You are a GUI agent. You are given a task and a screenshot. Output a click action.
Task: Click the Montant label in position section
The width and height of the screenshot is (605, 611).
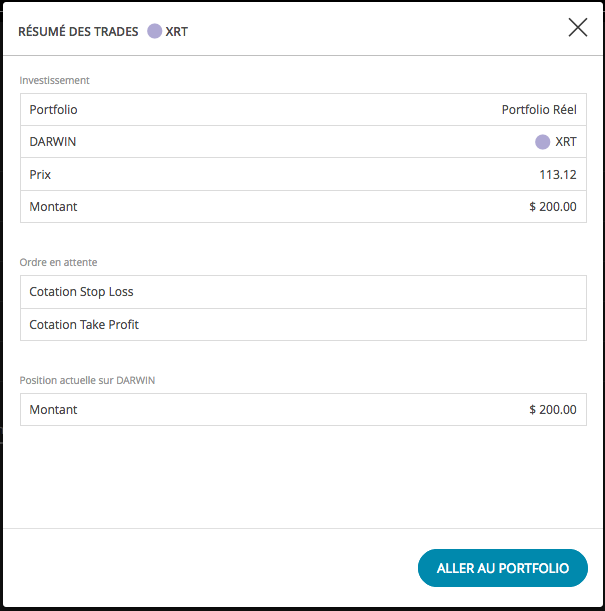(53, 410)
